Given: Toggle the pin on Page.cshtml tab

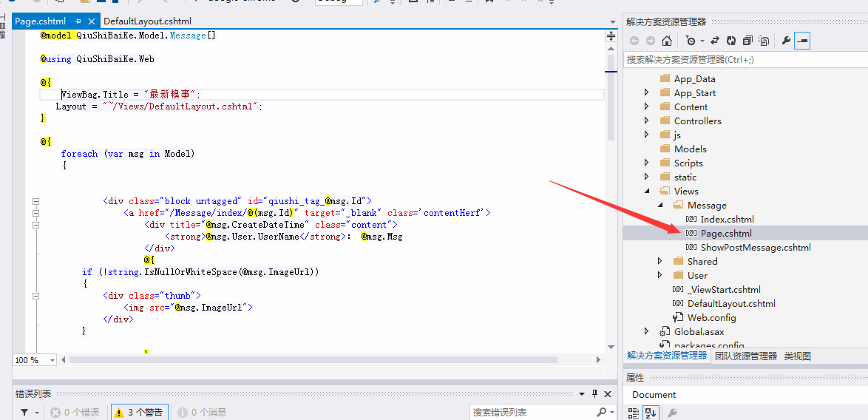Looking at the screenshot, I should [78, 21].
